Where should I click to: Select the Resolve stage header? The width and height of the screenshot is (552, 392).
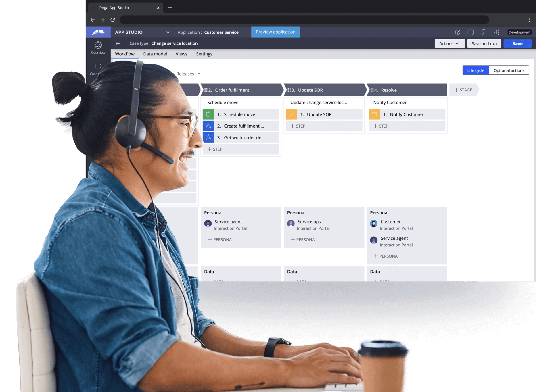point(407,90)
